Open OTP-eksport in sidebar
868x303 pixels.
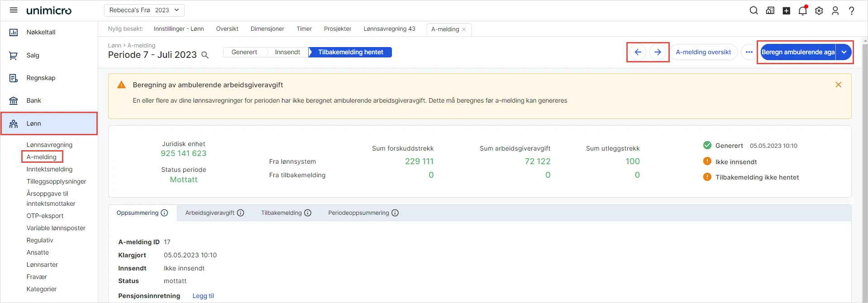tap(45, 216)
